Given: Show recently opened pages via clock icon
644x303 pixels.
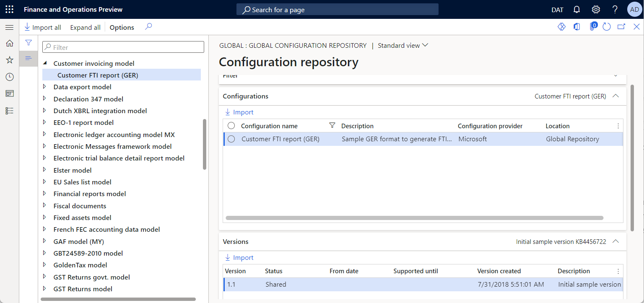Looking at the screenshot, I should (9, 77).
